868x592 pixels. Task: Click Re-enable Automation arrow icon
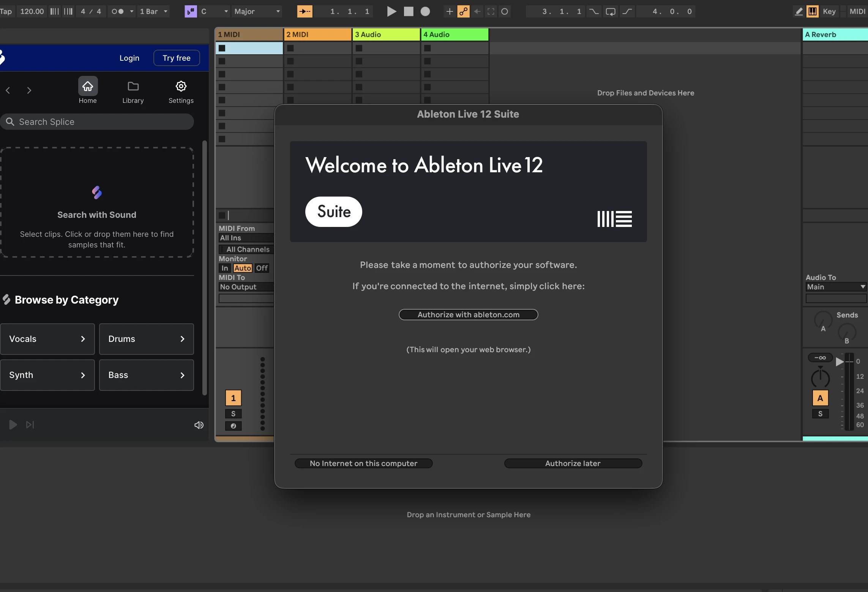[477, 11]
